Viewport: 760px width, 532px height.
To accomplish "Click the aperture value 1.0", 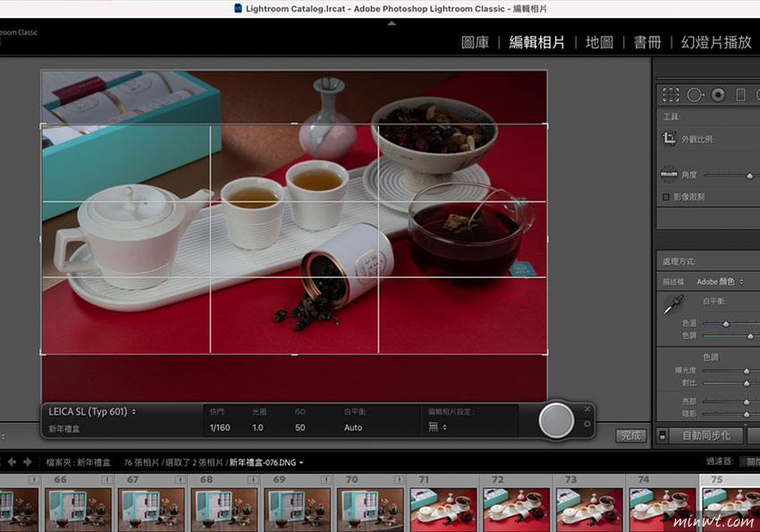I will coord(258,427).
